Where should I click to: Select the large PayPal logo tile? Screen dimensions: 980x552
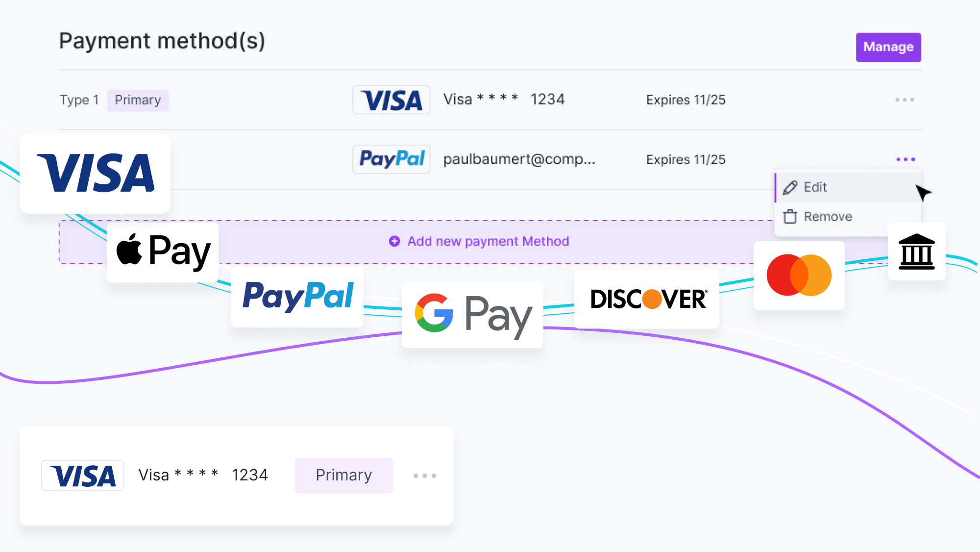(297, 297)
